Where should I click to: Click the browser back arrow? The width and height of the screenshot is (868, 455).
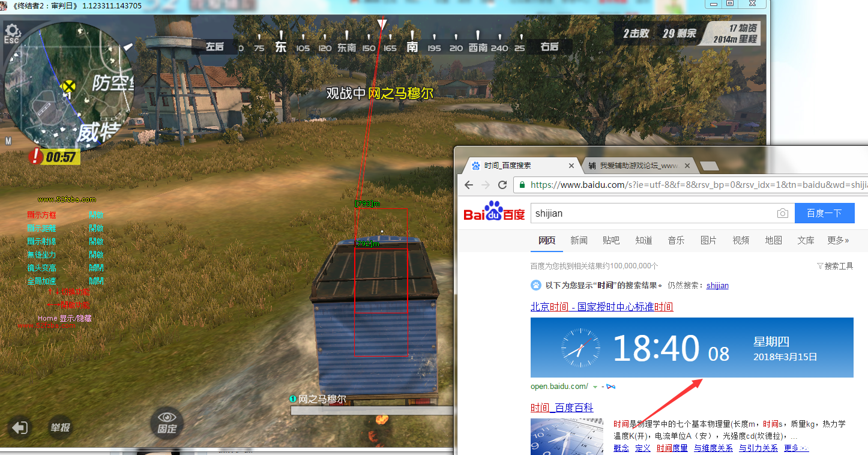coord(469,185)
